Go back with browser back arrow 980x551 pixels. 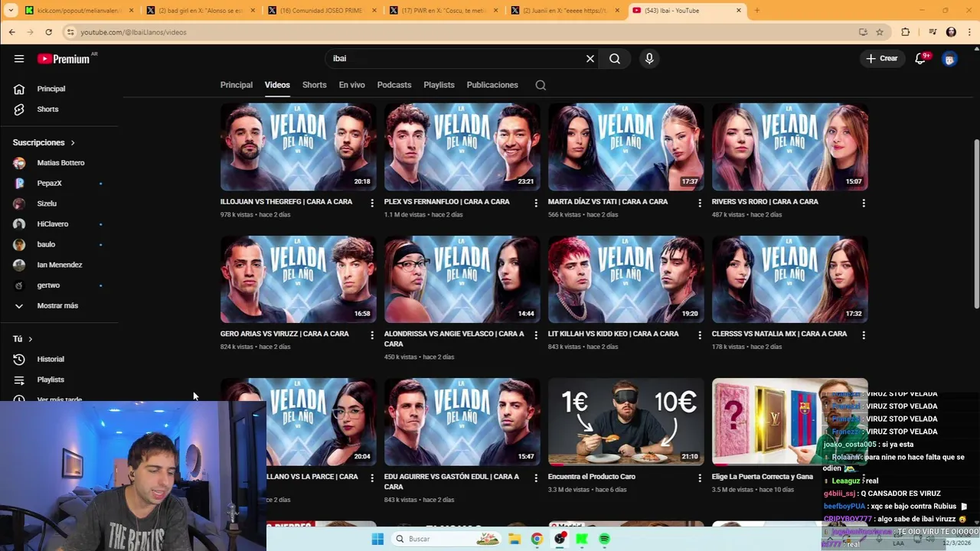click(11, 32)
